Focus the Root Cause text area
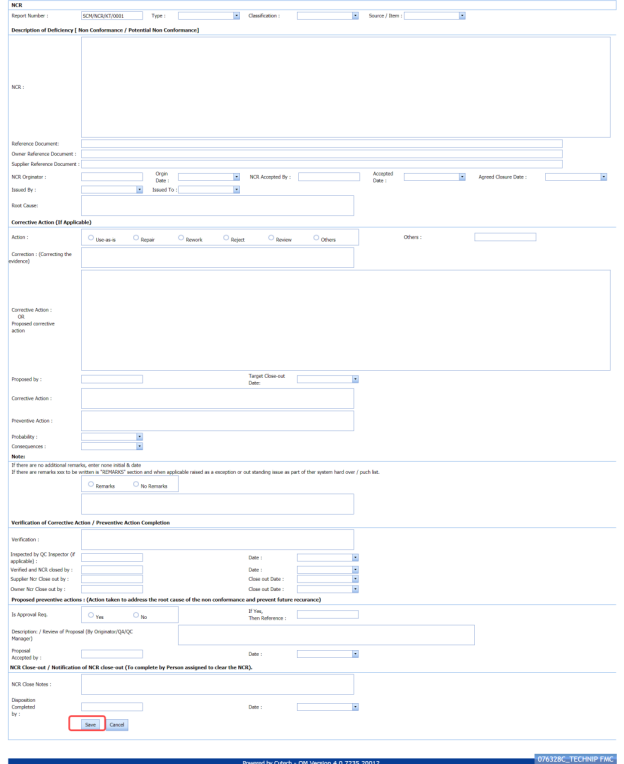 click(x=217, y=205)
